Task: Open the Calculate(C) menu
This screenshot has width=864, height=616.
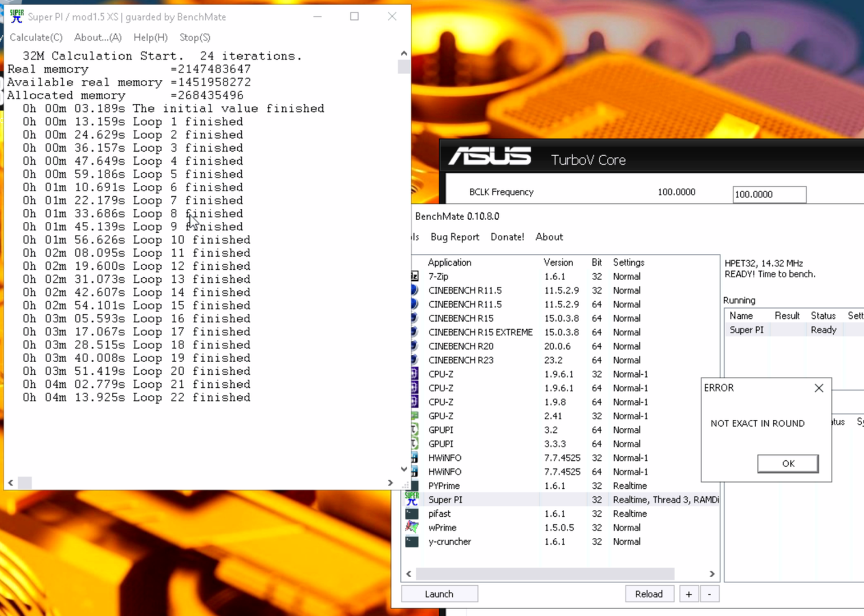Action: 36,37
